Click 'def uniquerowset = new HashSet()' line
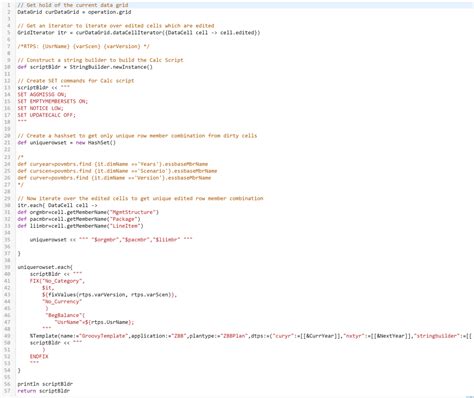Viewport: 474px width, 398px height. point(67,143)
